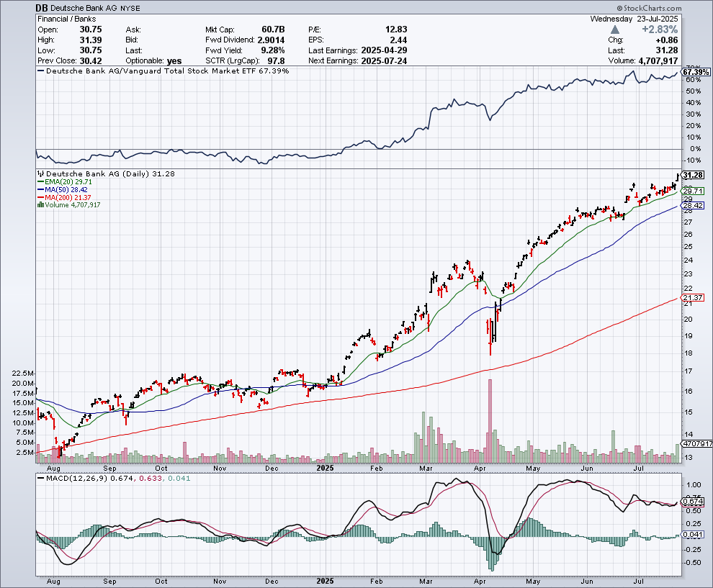Image resolution: width=713 pixels, height=588 pixels.
Task: Click the SCTR (LrgCap) value 97.8
Action: click(x=276, y=60)
